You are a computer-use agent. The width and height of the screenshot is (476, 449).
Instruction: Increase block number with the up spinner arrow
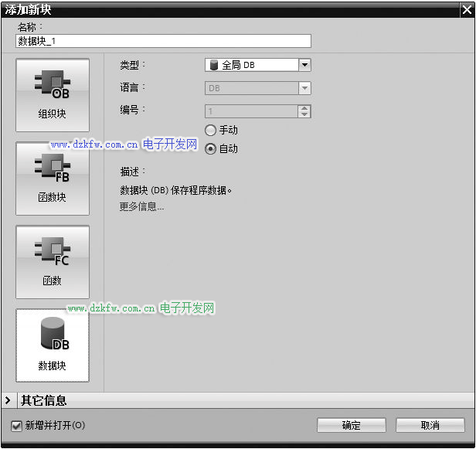pyautogui.click(x=304, y=107)
